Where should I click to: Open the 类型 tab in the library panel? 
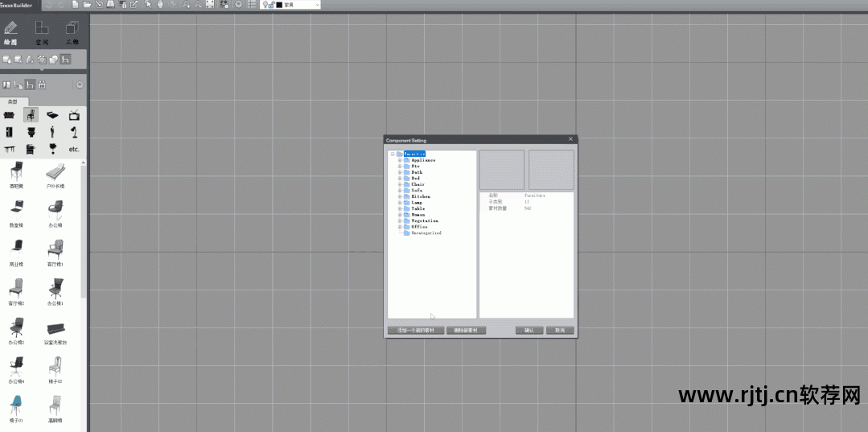pyautogui.click(x=13, y=101)
